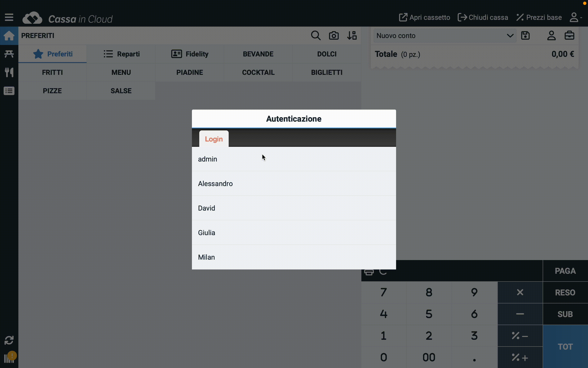The width and height of the screenshot is (588, 368).
Task: Click the product search magnifier icon
Action: [316, 36]
